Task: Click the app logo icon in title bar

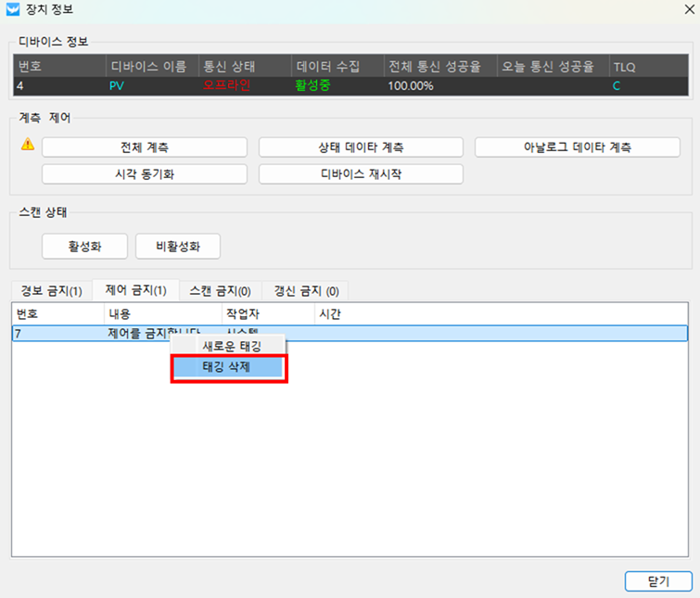Action: 13,10
